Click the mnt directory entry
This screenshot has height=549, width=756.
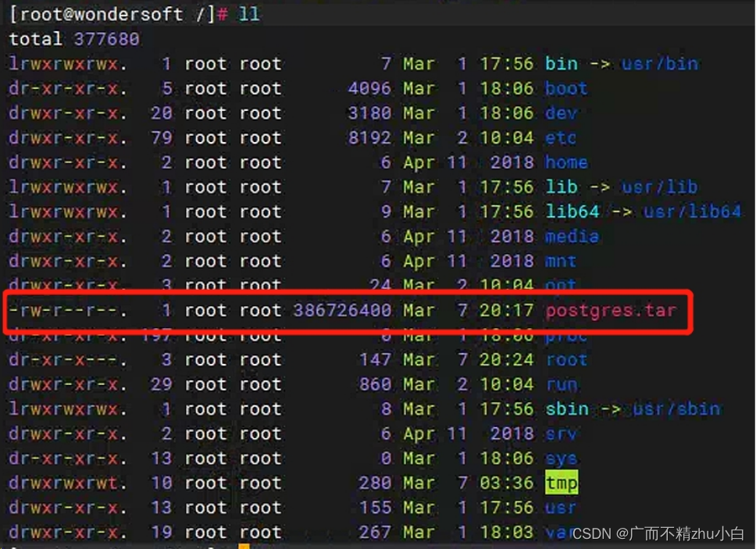(x=559, y=261)
